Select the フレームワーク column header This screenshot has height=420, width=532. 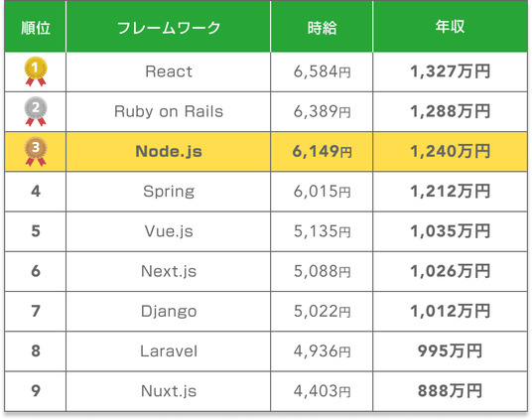click(x=169, y=27)
